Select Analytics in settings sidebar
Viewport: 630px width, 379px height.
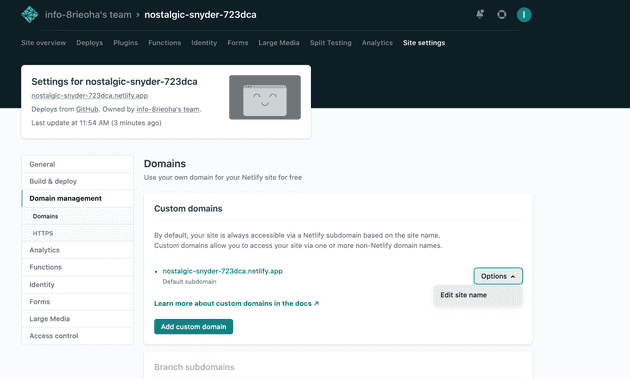pyautogui.click(x=77, y=250)
